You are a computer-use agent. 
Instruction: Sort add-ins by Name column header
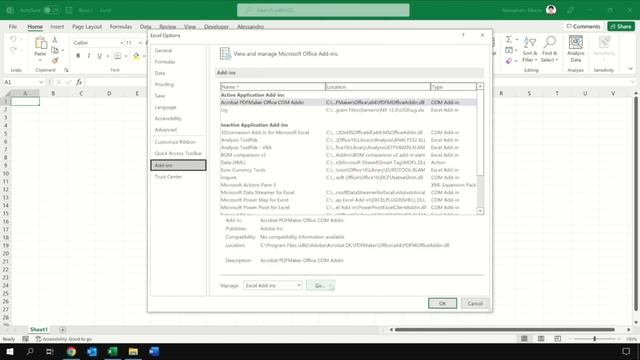pos(273,87)
